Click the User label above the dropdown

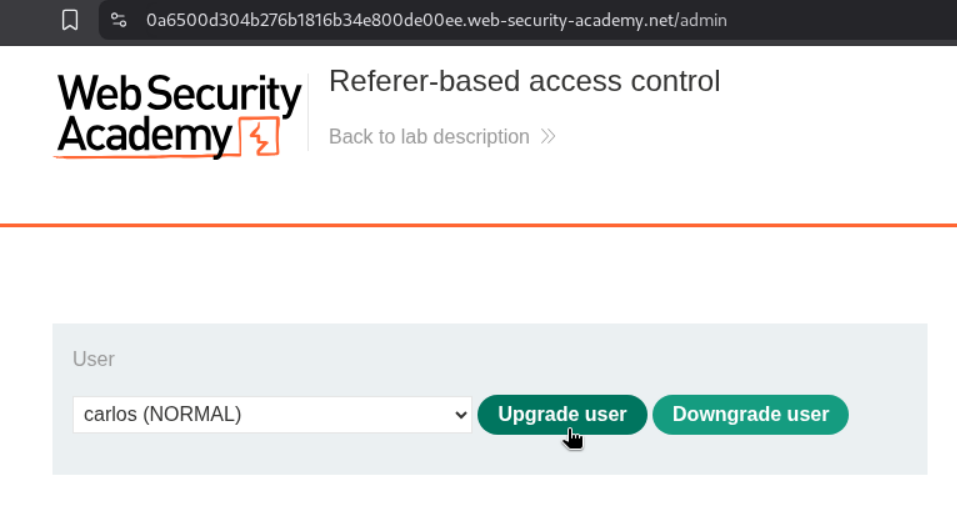[x=94, y=359]
